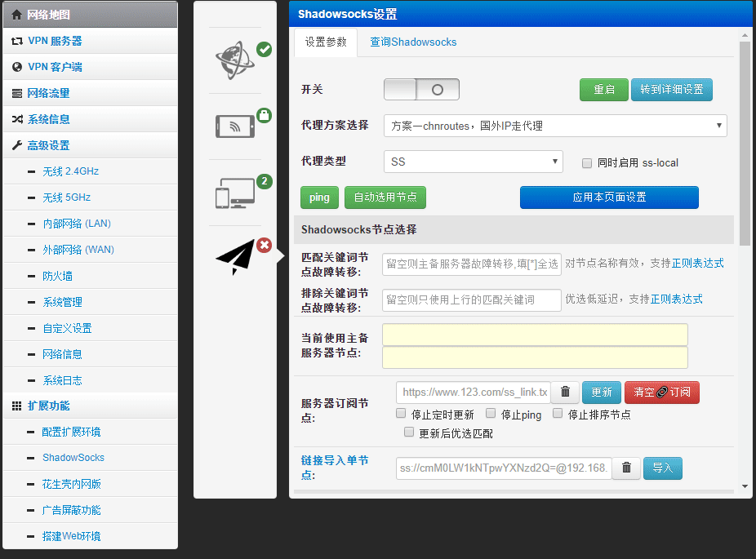Click the red 清空订阅 button
The width and height of the screenshot is (756, 559).
(x=662, y=393)
